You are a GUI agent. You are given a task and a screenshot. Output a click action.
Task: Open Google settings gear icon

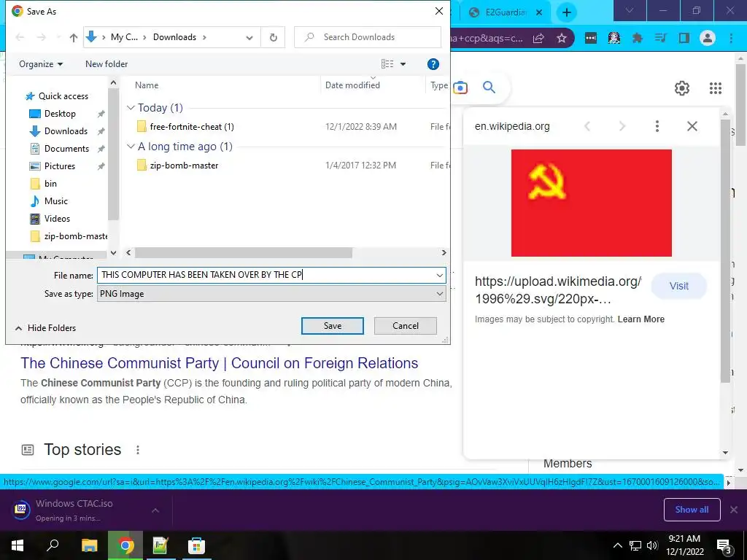(x=682, y=88)
